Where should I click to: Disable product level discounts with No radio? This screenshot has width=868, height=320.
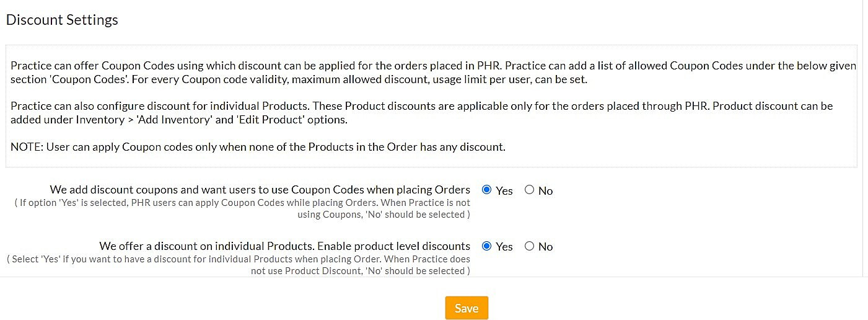click(529, 246)
